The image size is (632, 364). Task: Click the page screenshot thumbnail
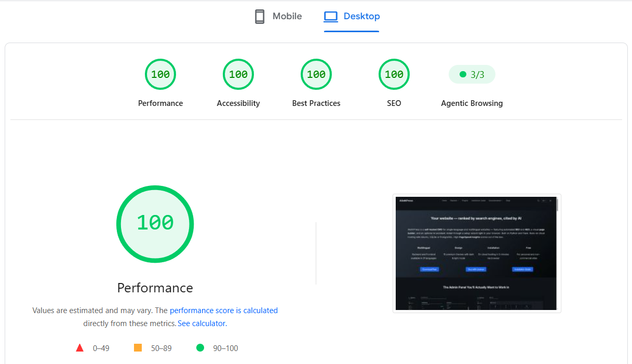(x=477, y=253)
